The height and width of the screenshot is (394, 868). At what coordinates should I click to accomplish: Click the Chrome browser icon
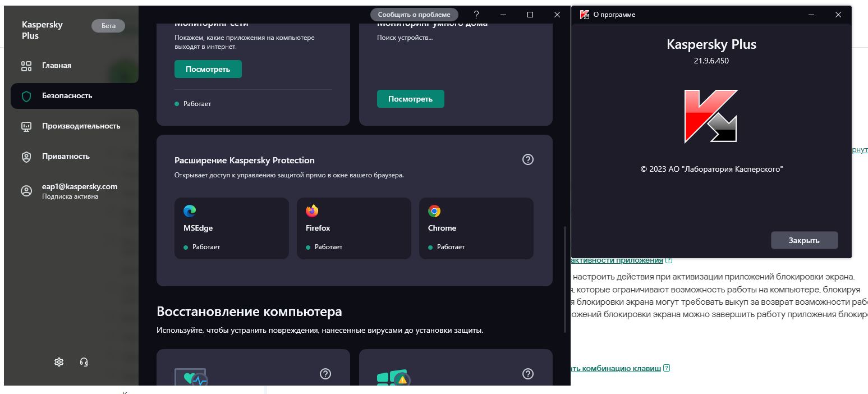point(434,211)
